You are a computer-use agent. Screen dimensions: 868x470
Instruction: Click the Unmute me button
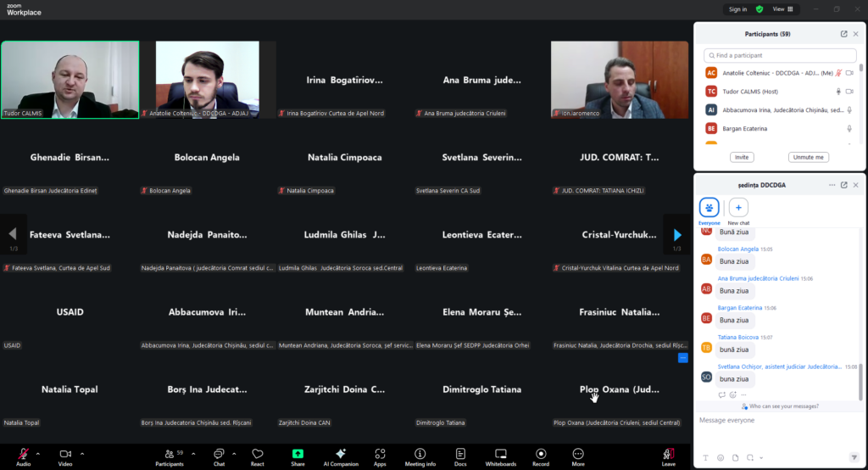tap(808, 157)
